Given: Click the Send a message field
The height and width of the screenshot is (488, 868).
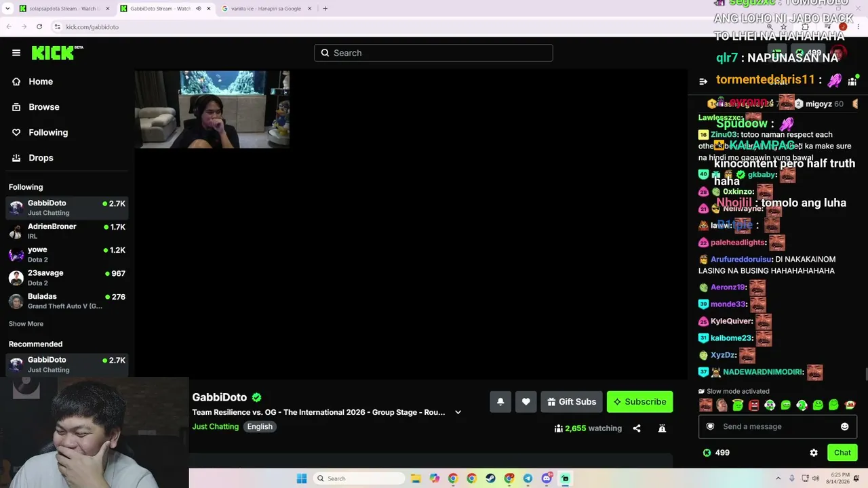Looking at the screenshot, I should [x=778, y=426].
